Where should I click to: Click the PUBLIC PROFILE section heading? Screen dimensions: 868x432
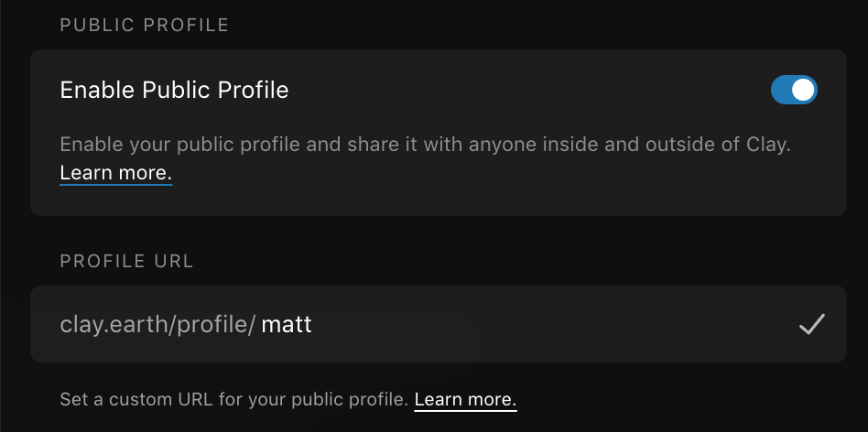(144, 25)
